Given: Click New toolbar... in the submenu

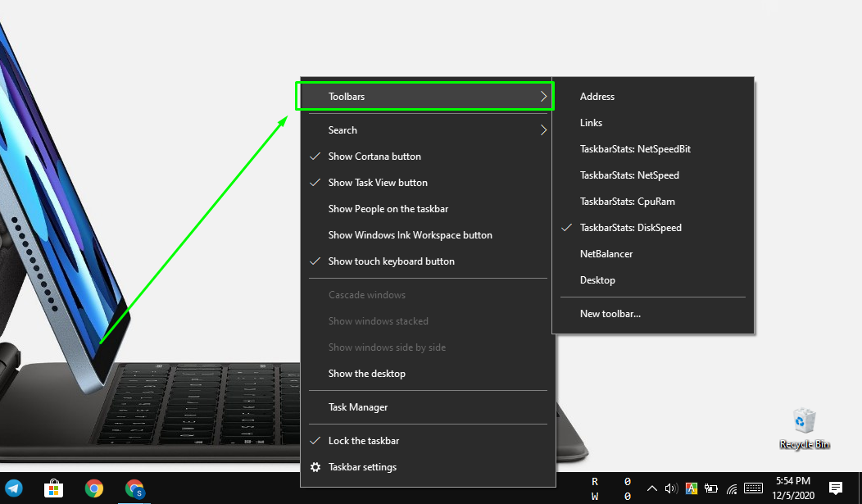Looking at the screenshot, I should pos(610,314).
